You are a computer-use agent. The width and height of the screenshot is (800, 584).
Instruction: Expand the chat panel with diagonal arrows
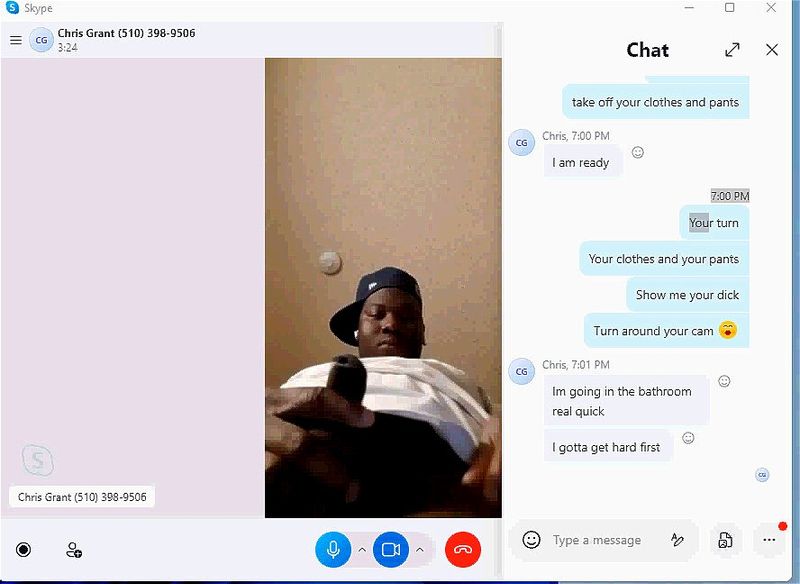[732, 49]
